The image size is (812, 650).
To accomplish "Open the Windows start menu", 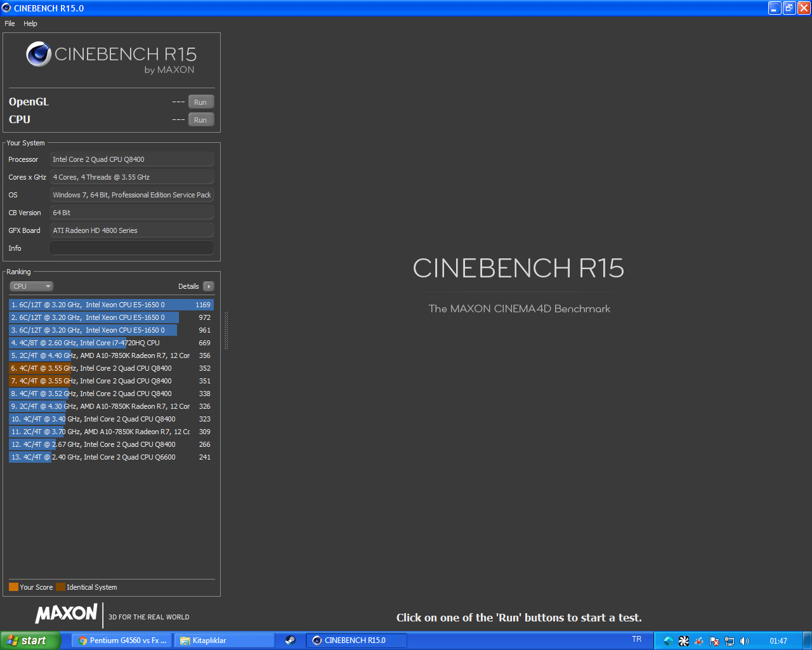I will (30, 640).
